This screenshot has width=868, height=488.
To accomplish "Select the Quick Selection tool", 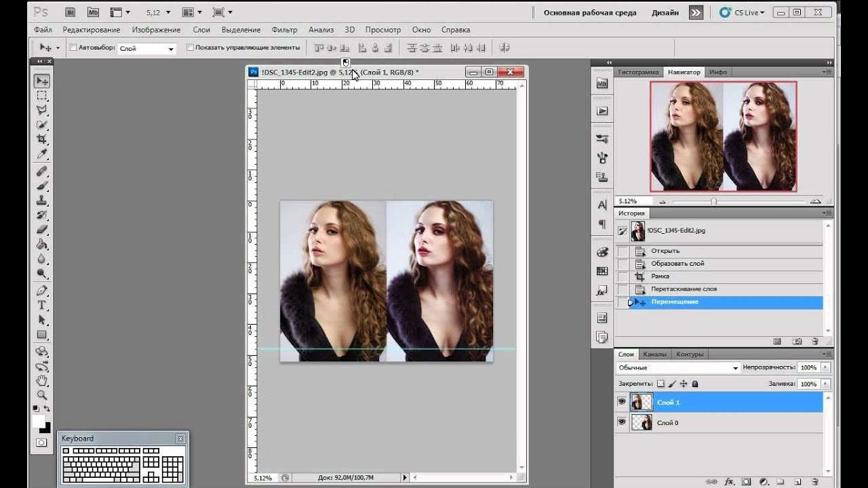I will coord(42,124).
